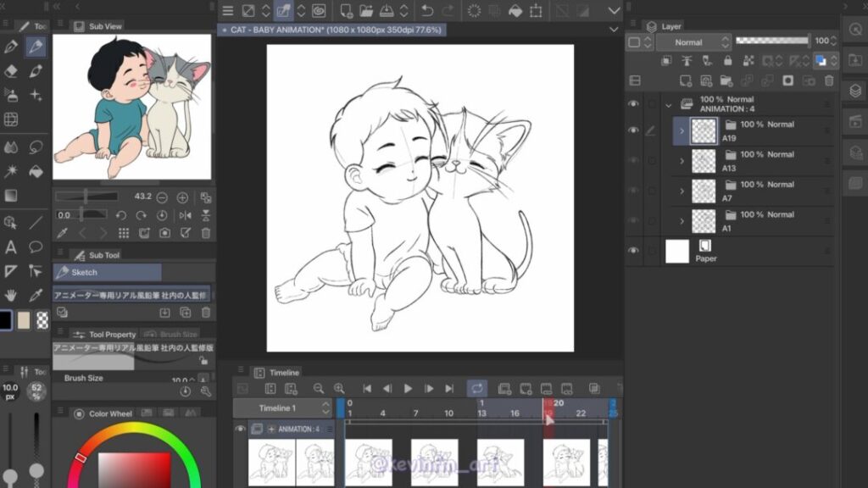Click the black main color swatch
Viewport: 868px width, 488px height.
(x=5, y=320)
